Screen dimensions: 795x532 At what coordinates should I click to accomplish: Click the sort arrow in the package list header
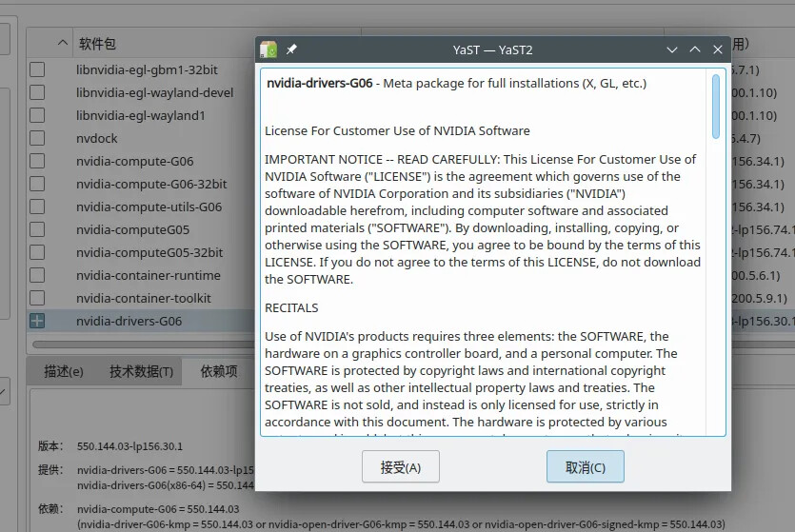(x=63, y=43)
